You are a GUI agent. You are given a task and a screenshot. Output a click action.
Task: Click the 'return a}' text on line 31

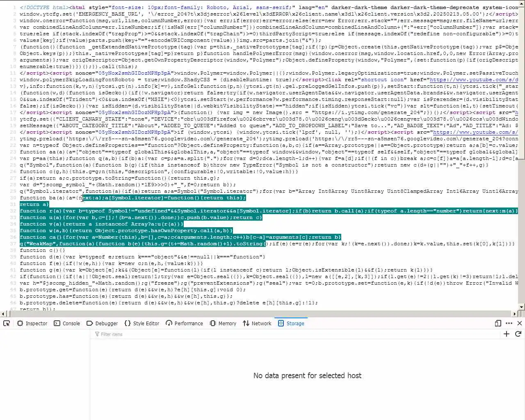[x=34, y=204]
